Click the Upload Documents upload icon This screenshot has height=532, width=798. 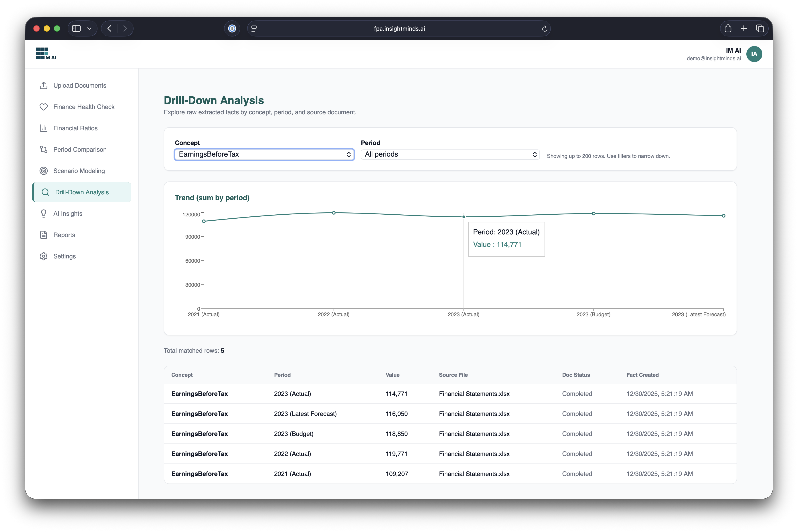(43, 85)
